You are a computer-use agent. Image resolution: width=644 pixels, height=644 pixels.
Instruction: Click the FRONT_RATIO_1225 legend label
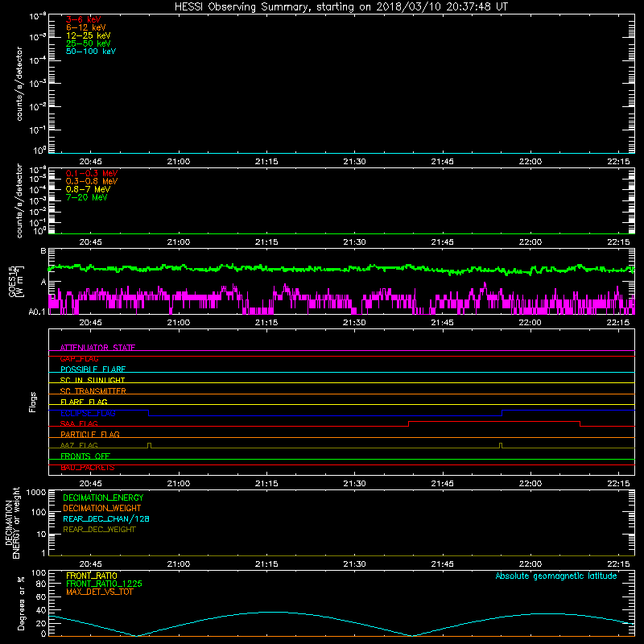[104, 584]
